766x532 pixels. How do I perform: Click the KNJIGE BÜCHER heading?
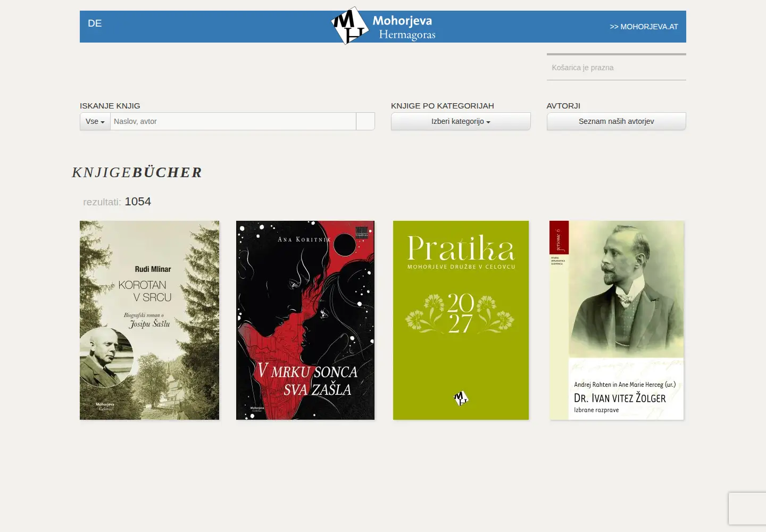(x=137, y=172)
